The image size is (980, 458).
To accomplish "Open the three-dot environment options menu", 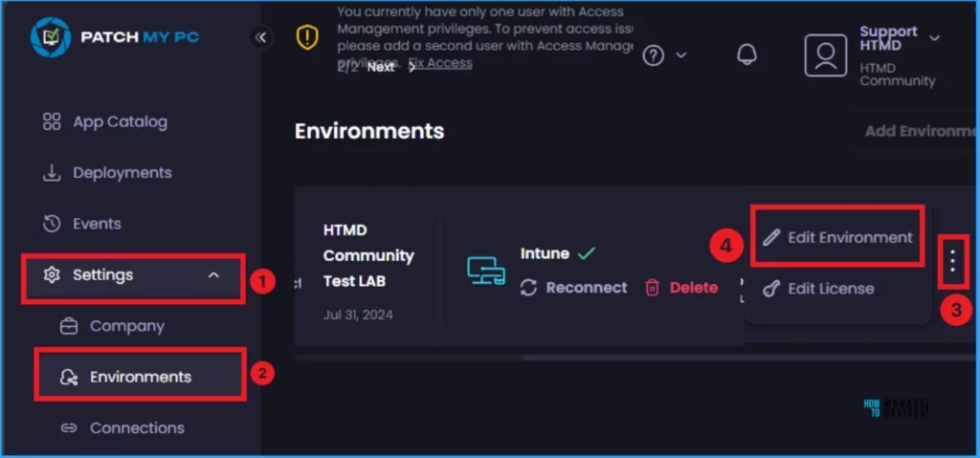I will 953,261.
